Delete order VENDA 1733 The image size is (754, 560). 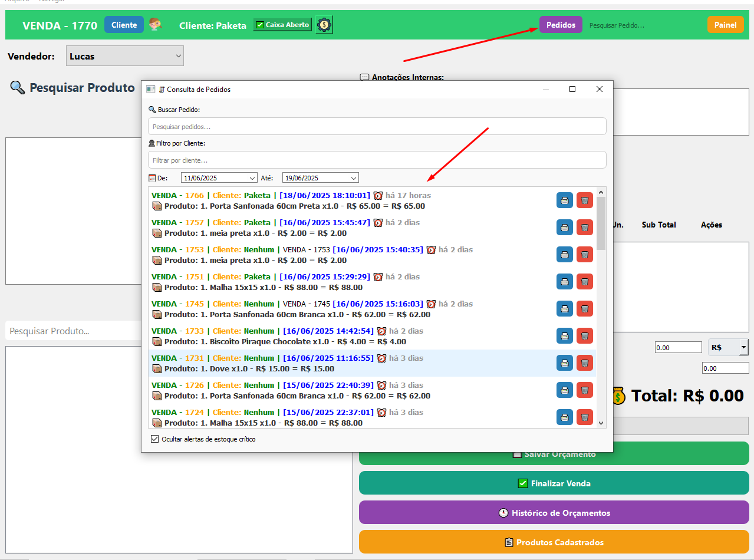tap(584, 336)
